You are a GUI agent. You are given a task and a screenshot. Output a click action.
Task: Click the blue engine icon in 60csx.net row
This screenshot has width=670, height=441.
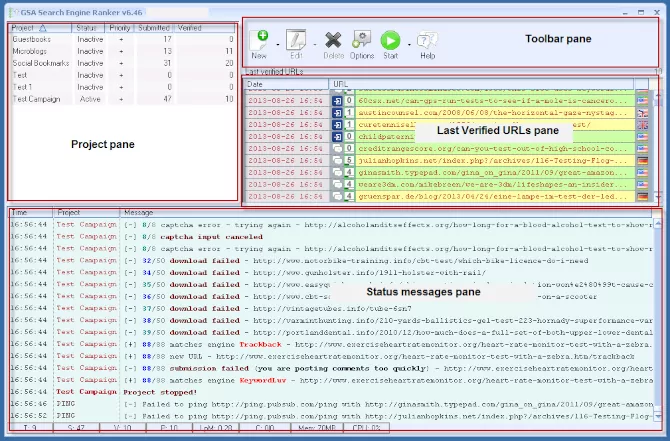pyautogui.click(x=337, y=101)
